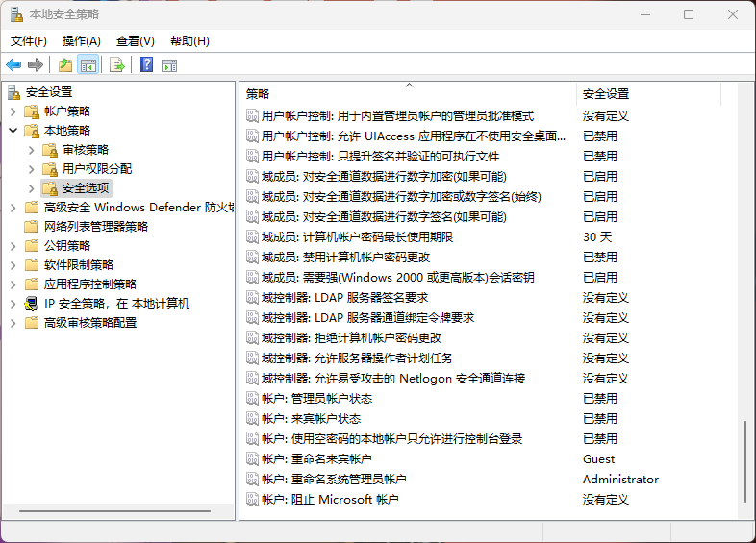Viewport: 756px width, 543px height.
Task: Click the policy icon beside 帐户: 重命名来宾帐户
Action: pyautogui.click(x=252, y=458)
